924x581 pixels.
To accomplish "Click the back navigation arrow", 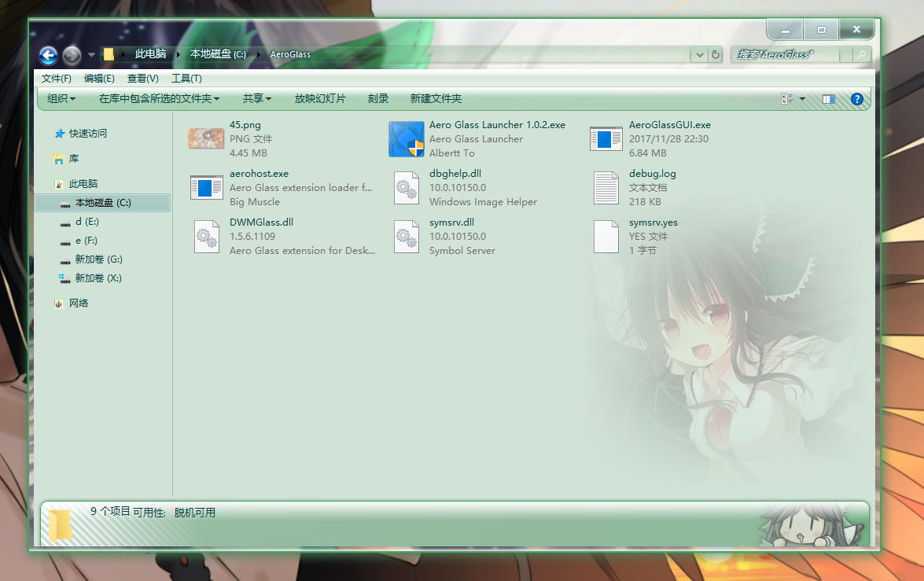I will click(48, 55).
